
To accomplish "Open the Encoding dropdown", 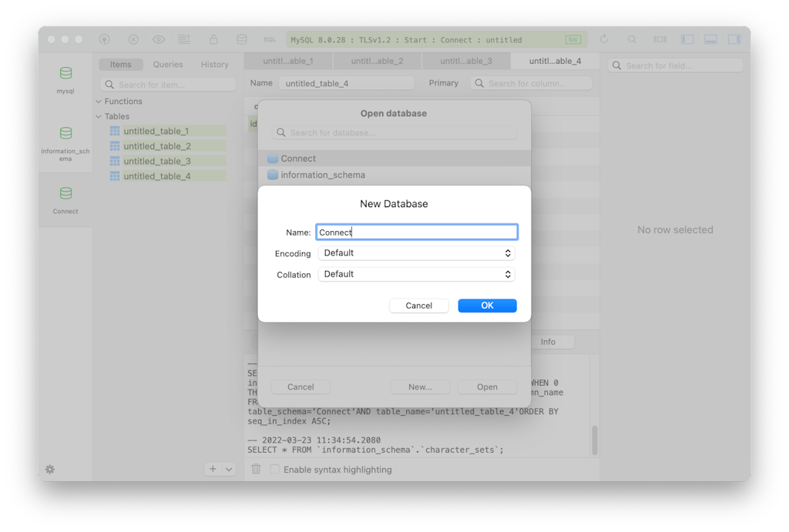I will tap(416, 253).
